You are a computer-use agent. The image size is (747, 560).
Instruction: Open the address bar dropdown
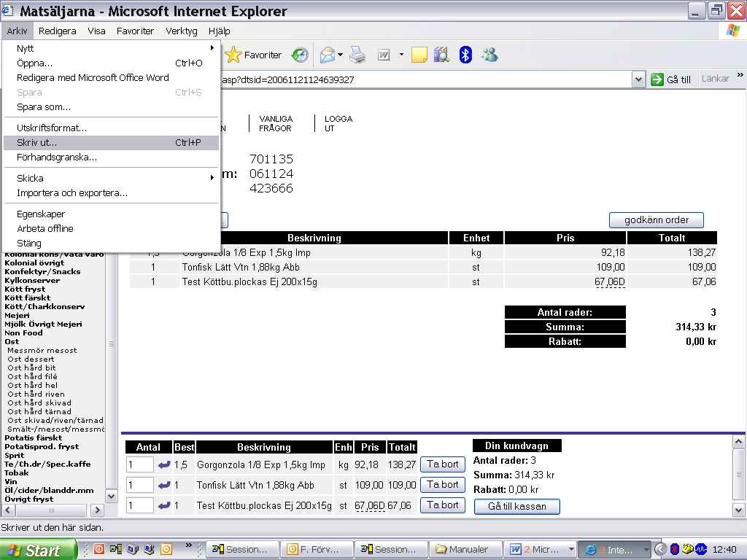pyautogui.click(x=638, y=79)
